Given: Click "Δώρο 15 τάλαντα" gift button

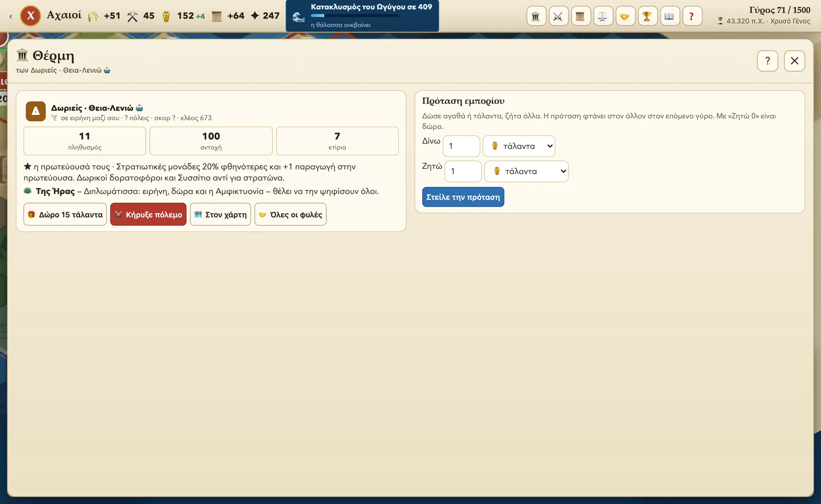Looking at the screenshot, I should pyautogui.click(x=65, y=214).
